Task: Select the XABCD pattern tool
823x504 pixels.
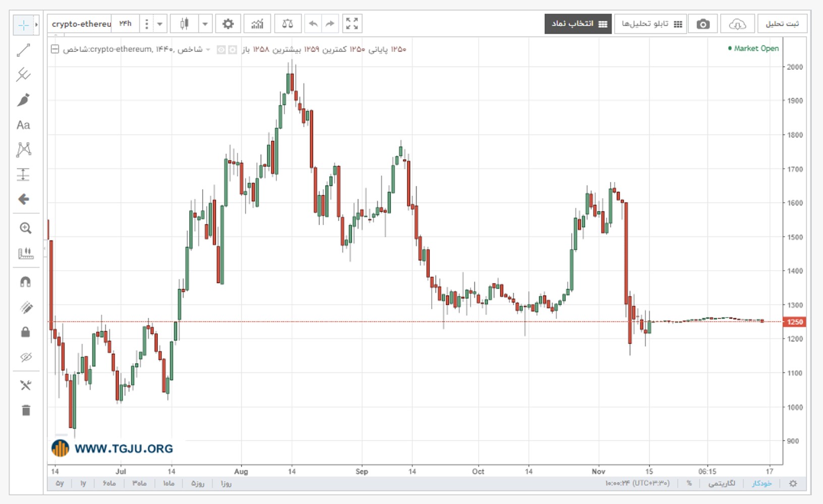Action: coord(23,149)
